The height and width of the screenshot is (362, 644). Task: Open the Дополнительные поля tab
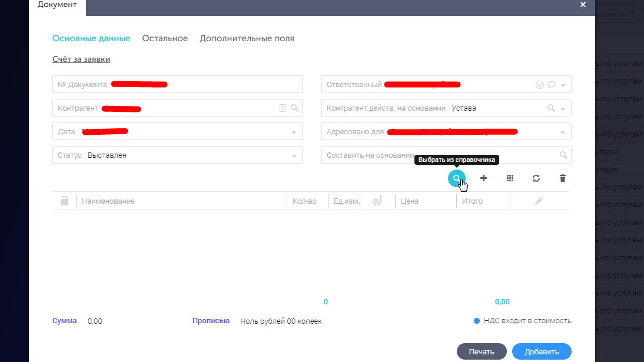pos(247,38)
